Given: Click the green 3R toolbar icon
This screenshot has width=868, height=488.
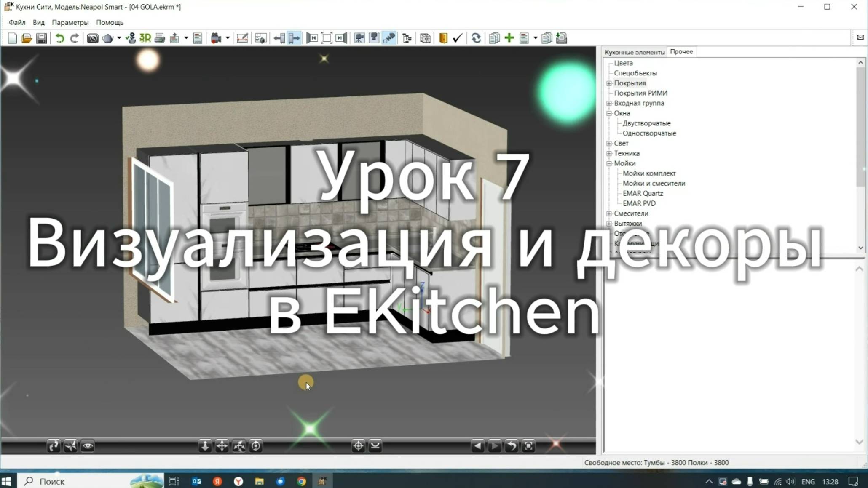Looking at the screenshot, I should click(x=145, y=38).
